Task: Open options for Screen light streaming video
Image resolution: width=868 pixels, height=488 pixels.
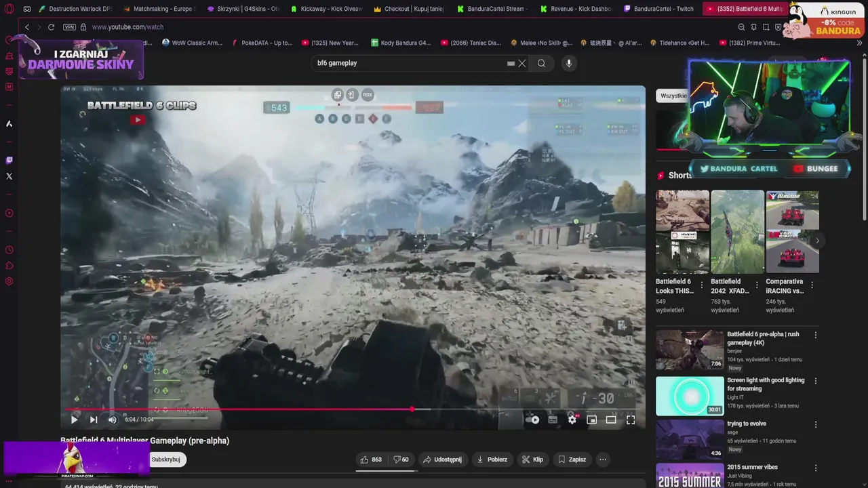Action: [x=816, y=381]
